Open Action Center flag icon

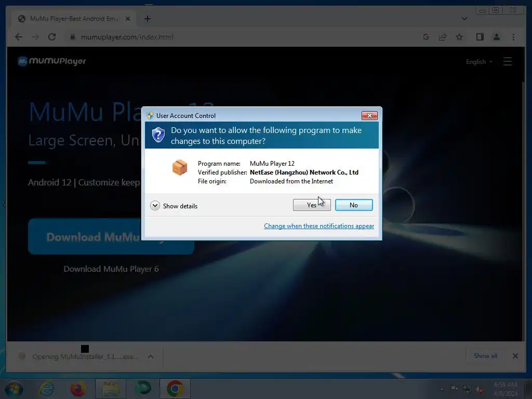pyautogui.click(x=454, y=389)
